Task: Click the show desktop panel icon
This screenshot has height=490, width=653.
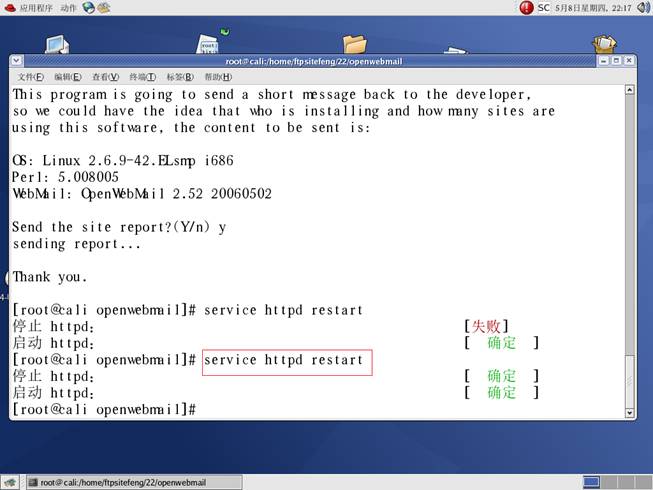Action: point(11,482)
